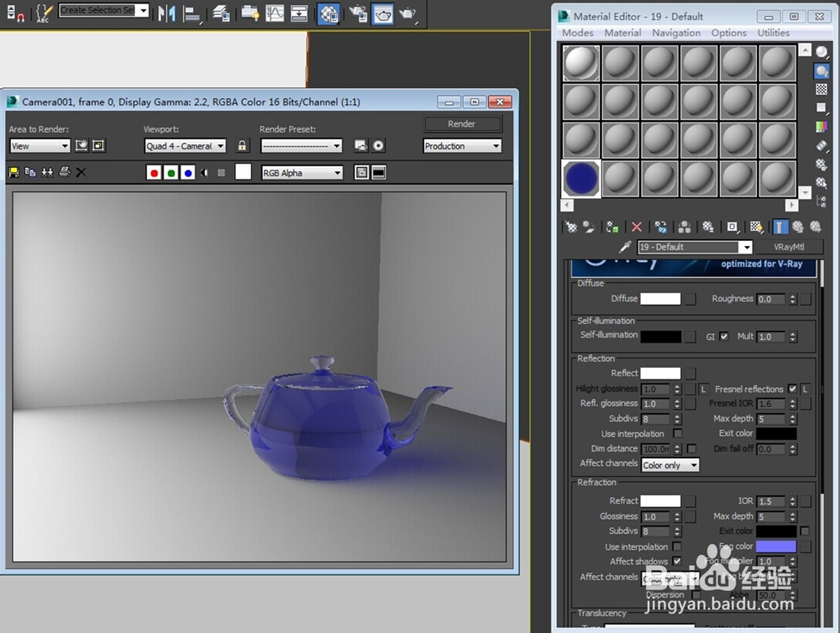Open Render Preset dropdown
Image resolution: width=840 pixels, height=633 pixels.
click(x=301, y=146)
